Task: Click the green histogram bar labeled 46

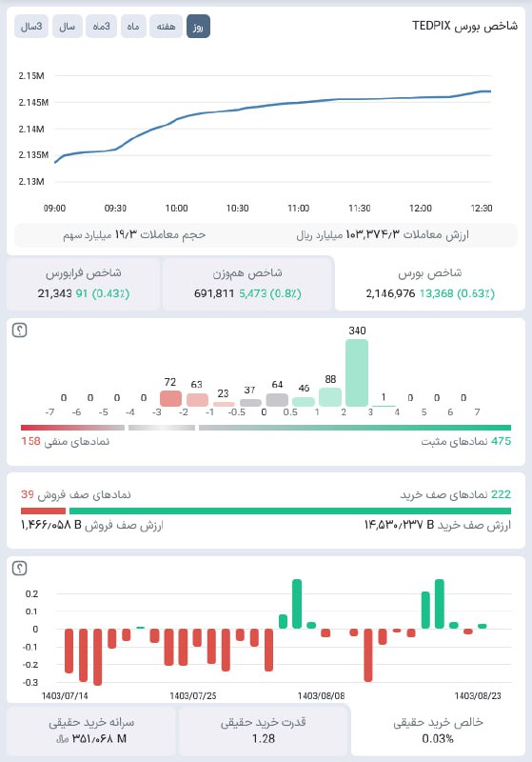Action: (x=304, y=402)
